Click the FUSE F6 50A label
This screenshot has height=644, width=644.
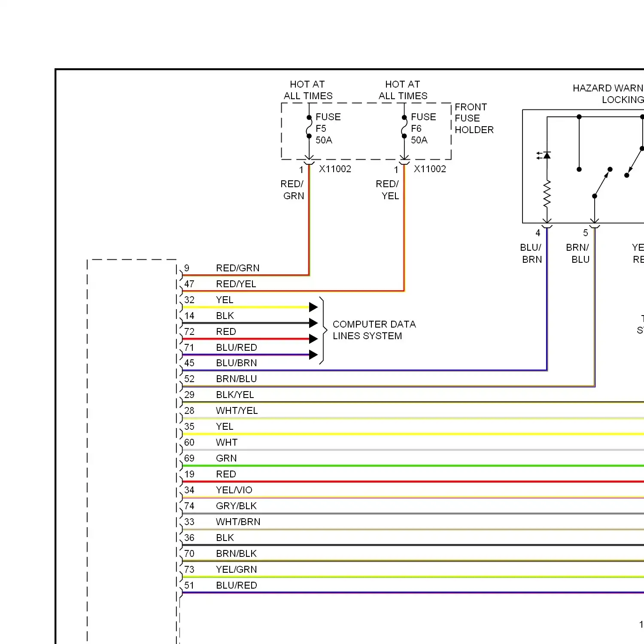click(423, 128)
